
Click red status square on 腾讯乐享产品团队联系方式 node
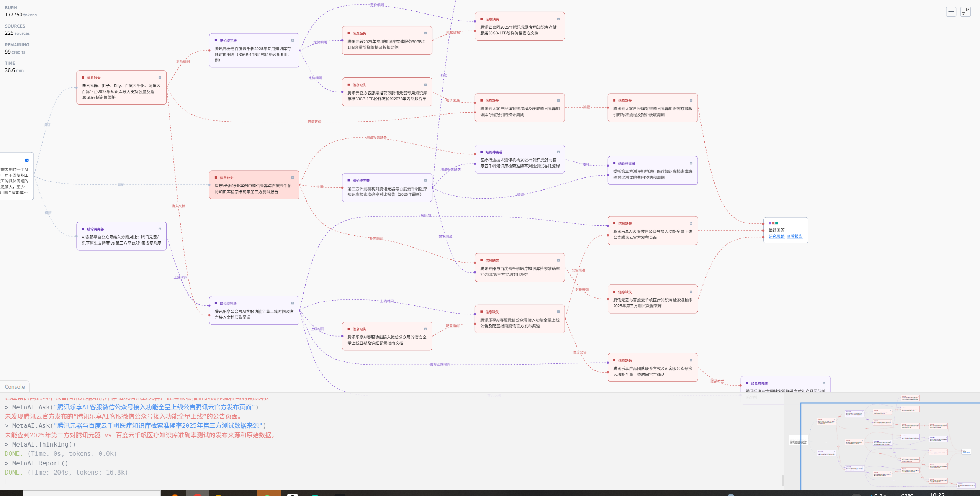[x=614, y=361]
